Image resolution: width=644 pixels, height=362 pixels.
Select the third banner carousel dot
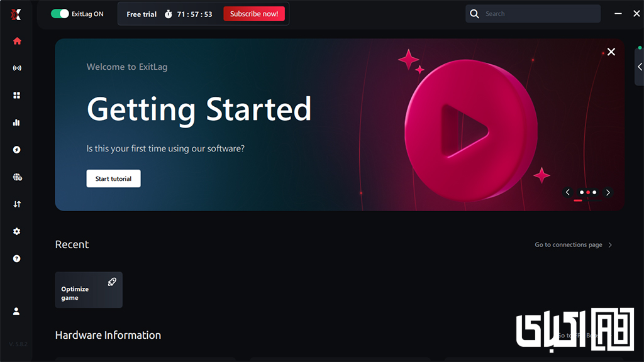click(594, 192)
